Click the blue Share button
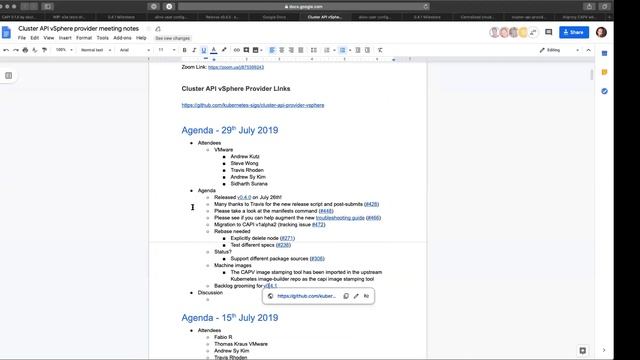This screenshot has width=640, height=360. pos(574,32)
